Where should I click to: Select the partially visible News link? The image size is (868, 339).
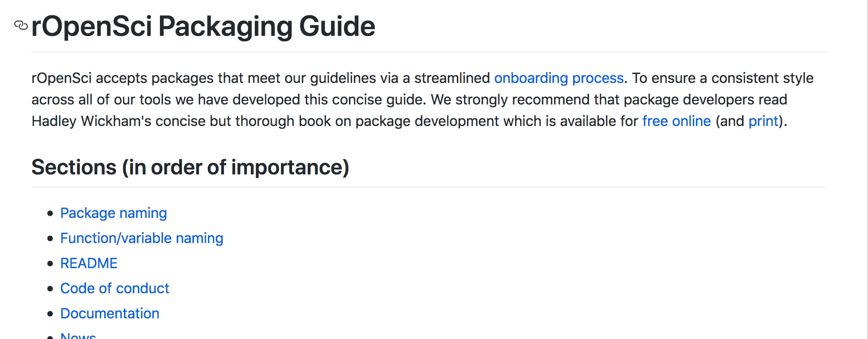[x=78, y=335]
